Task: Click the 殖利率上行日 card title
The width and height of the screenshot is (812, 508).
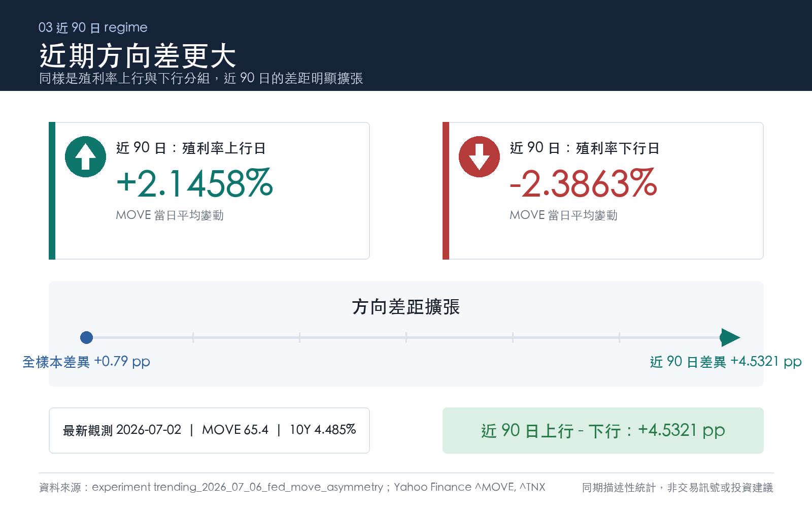Action: click(x=191, y=148)
